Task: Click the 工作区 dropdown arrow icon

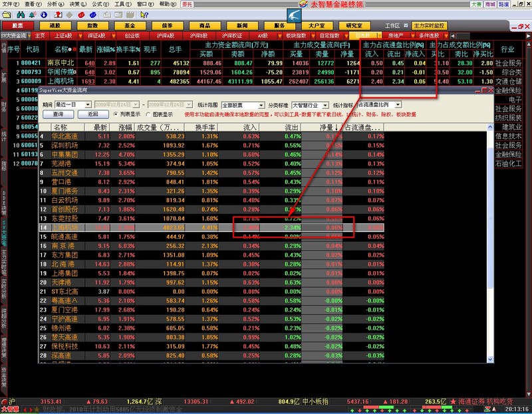Action: click(406, 26)
